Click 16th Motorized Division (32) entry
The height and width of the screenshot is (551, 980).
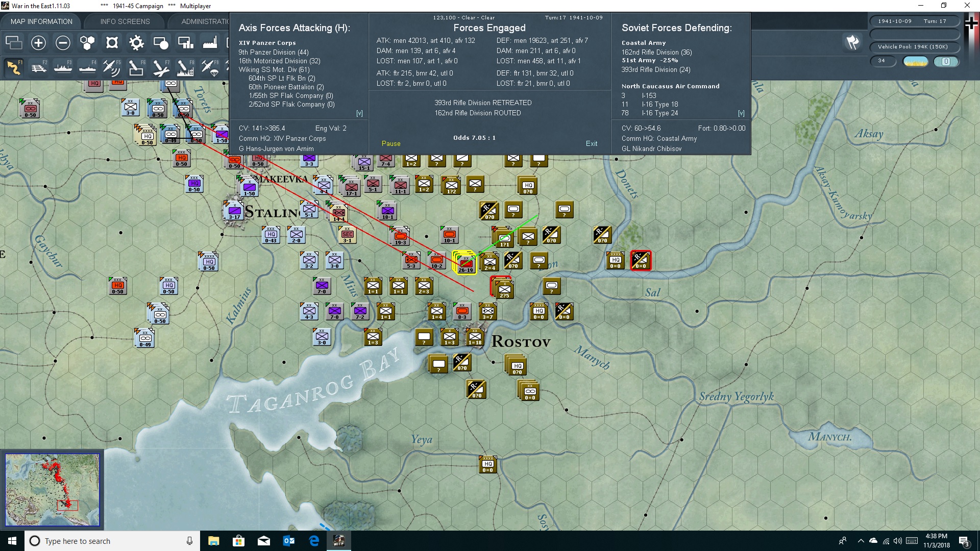tap(280, 61)
